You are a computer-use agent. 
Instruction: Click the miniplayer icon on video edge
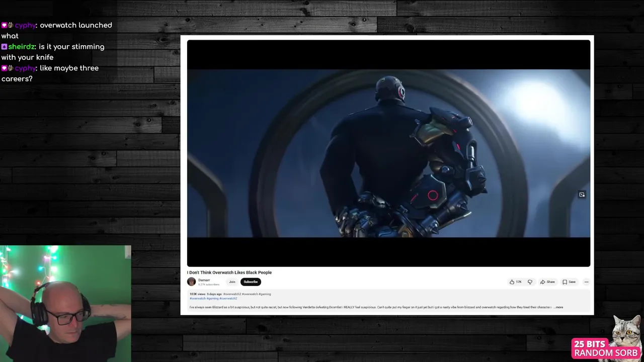(582, 195)
